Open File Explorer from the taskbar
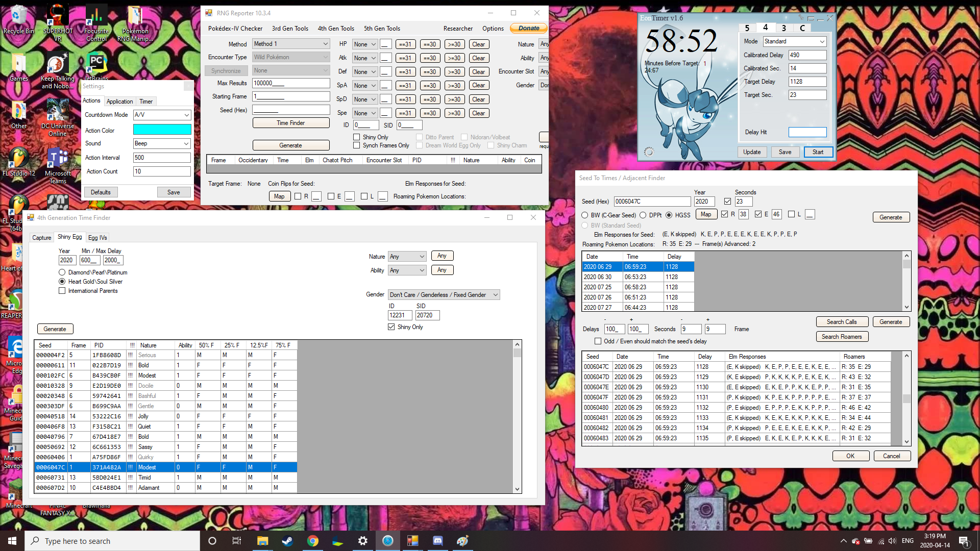Screen dimensions: 980x551 pyautogui.click(x=262, y=541)
